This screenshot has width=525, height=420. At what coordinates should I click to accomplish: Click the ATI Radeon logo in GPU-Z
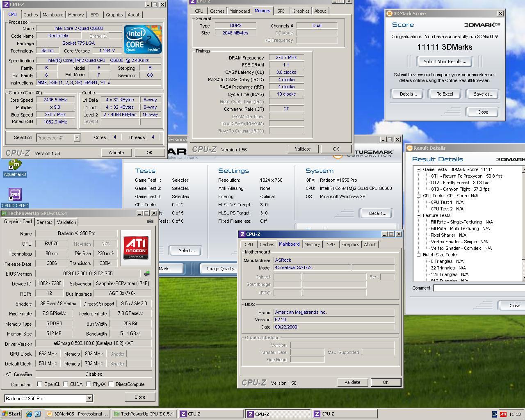136,247
